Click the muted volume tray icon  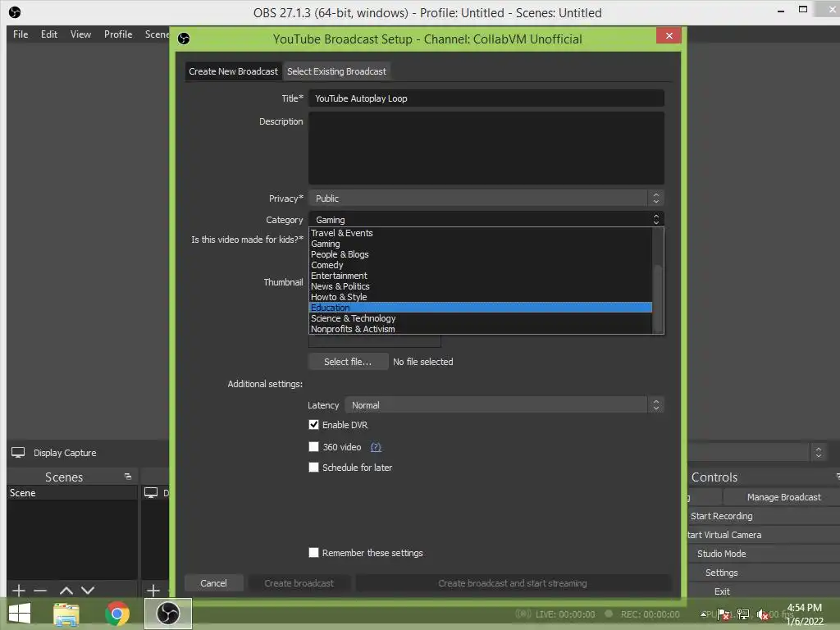[762, 614]
